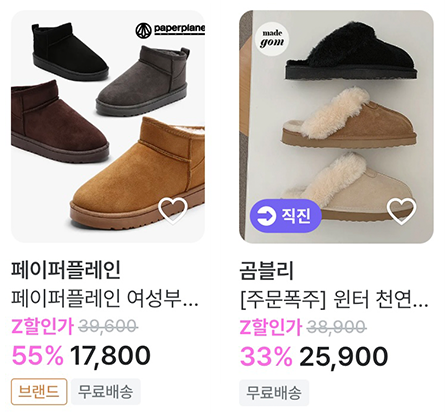Like the Gomvely fur slippers with heart

(x=401, y=211)
